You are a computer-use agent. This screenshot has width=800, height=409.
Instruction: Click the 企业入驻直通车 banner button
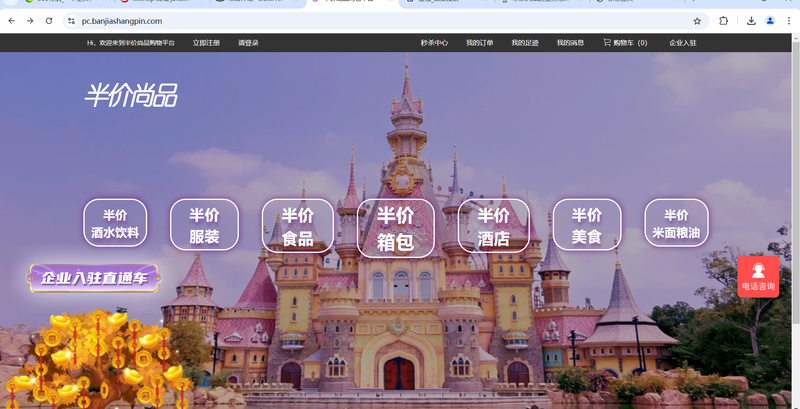[x=94, y=278]
